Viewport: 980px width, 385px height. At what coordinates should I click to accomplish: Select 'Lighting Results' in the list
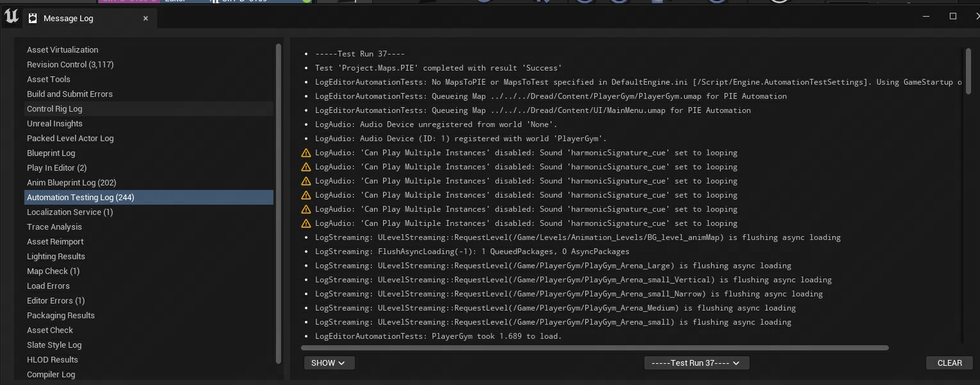149,256
